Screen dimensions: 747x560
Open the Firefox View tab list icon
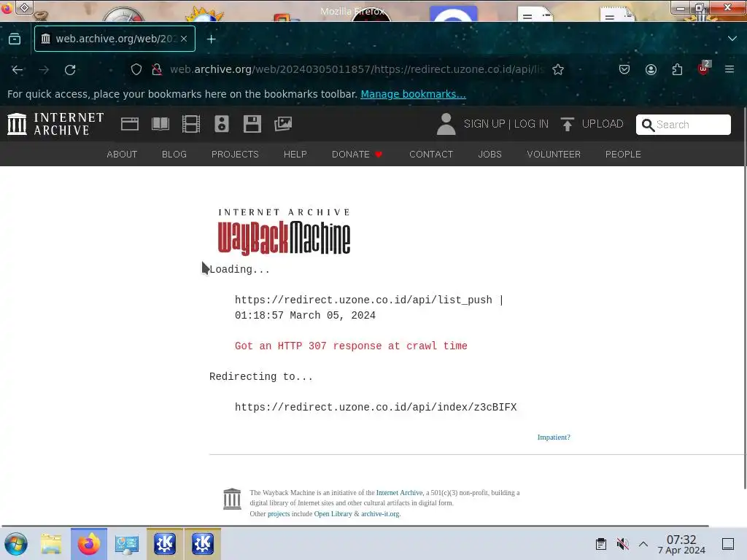point(15,39)
